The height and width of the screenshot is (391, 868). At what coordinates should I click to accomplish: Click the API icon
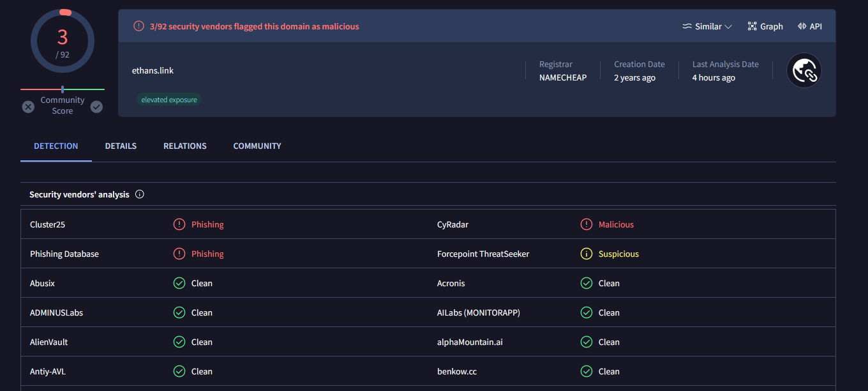point(802,26)
